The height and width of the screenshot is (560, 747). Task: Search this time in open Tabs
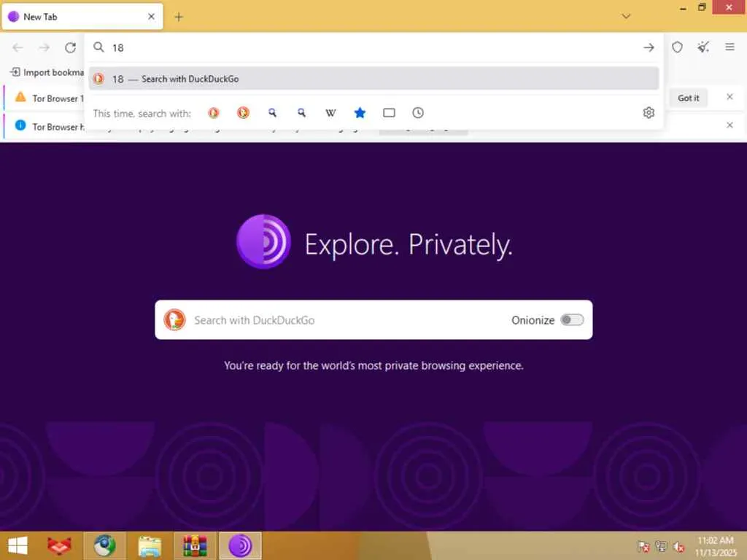click(389, 113)
